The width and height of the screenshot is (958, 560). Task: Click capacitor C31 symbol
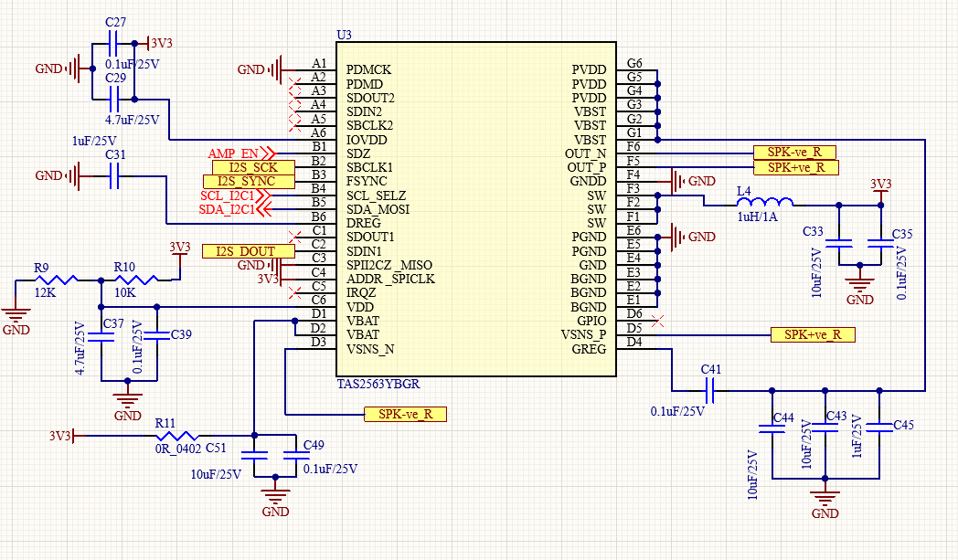[x=113, y=176]
